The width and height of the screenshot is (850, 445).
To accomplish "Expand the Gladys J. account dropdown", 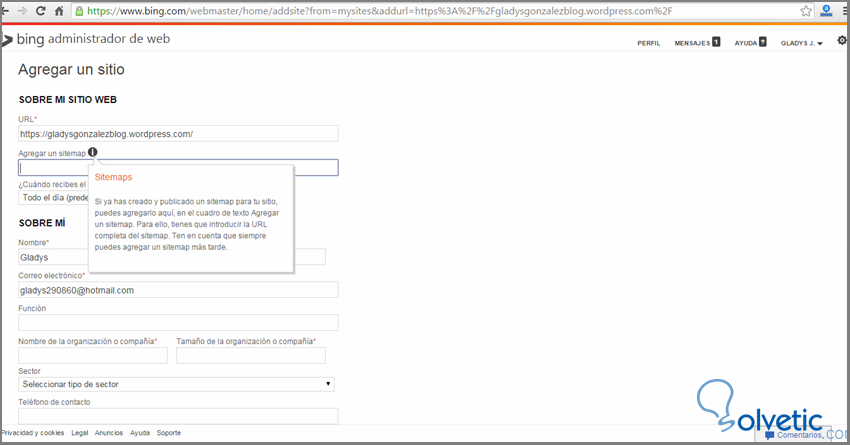I will click(x=802, y=43).
